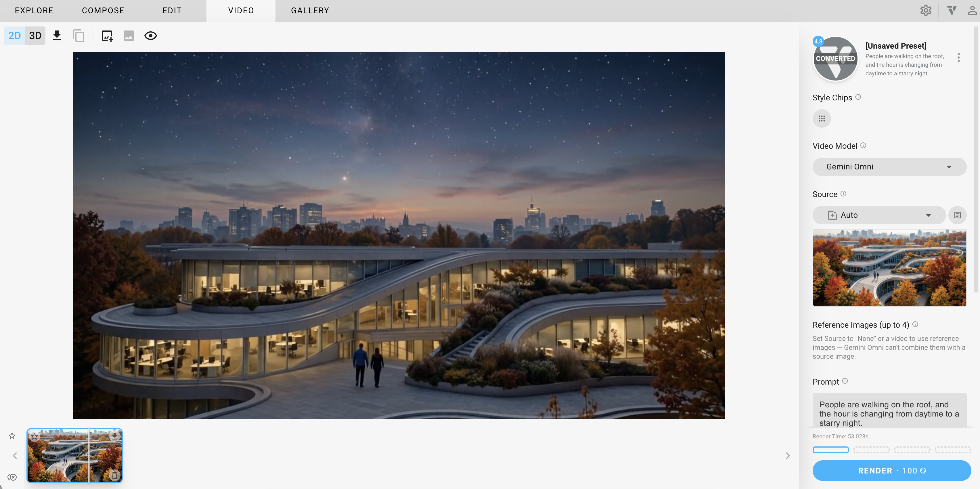Viewport: 980px width, 489px height.
Task: Favorite the render thumbnail with star
Action: coord(34,436)
